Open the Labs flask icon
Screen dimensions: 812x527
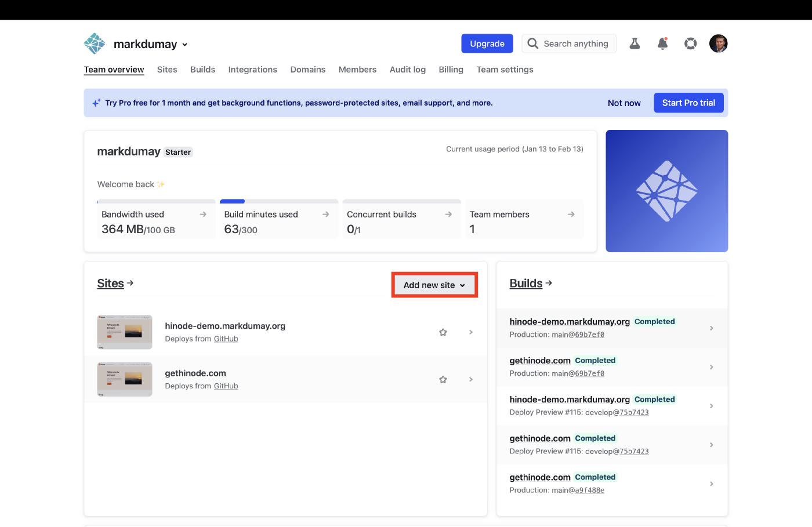tap(635, 43)
